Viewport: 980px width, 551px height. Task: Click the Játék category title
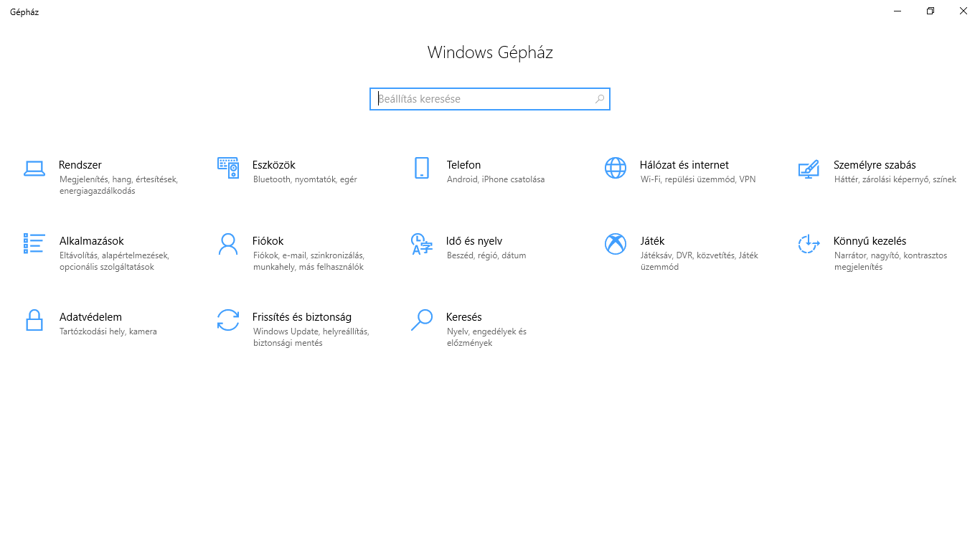652,241
